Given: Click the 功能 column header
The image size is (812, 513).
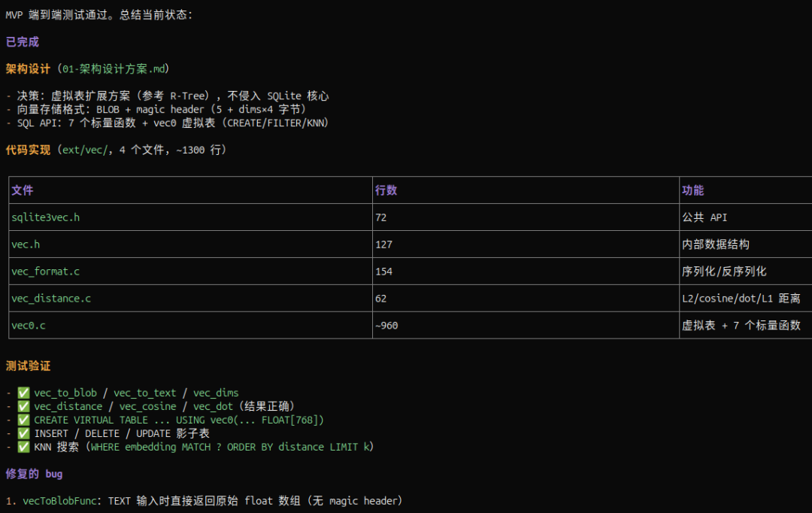Looking at the screenshot, I should tap(693, 190).
